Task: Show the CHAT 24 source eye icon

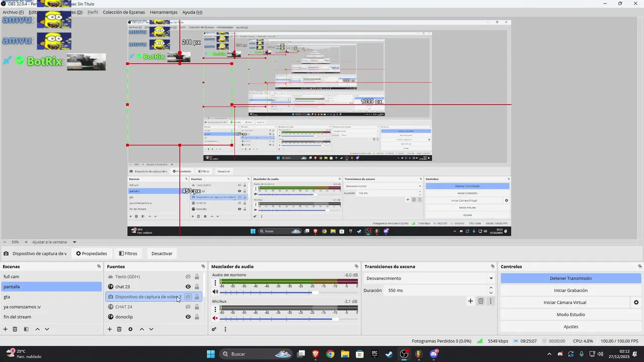Action: pos(188,307)
